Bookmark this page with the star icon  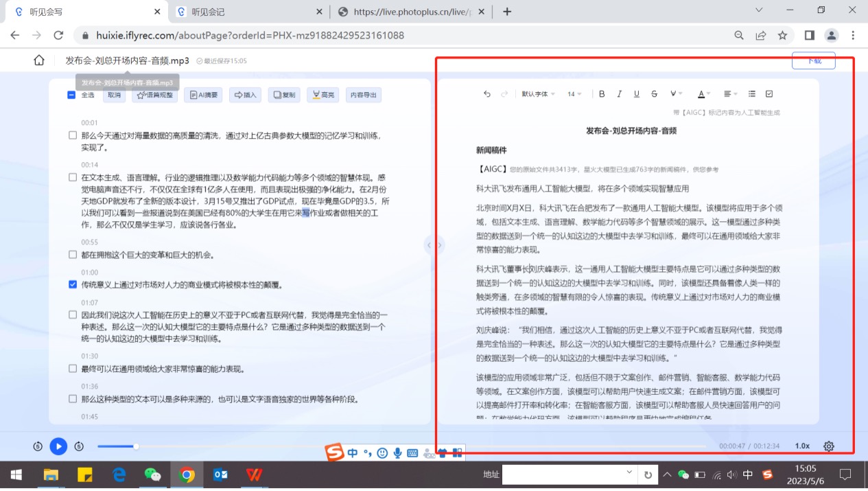pos(782,36)
